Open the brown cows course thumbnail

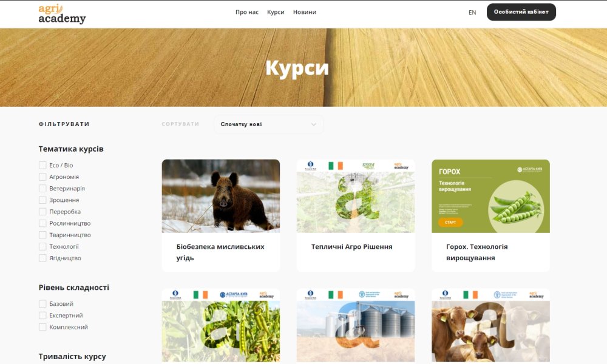tap(490, 325)
